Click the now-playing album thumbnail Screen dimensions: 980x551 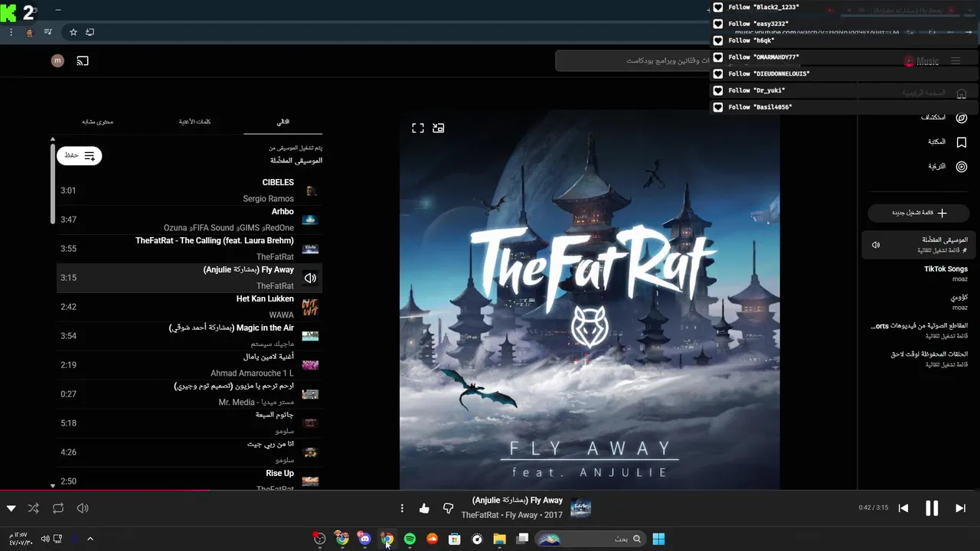581,508
